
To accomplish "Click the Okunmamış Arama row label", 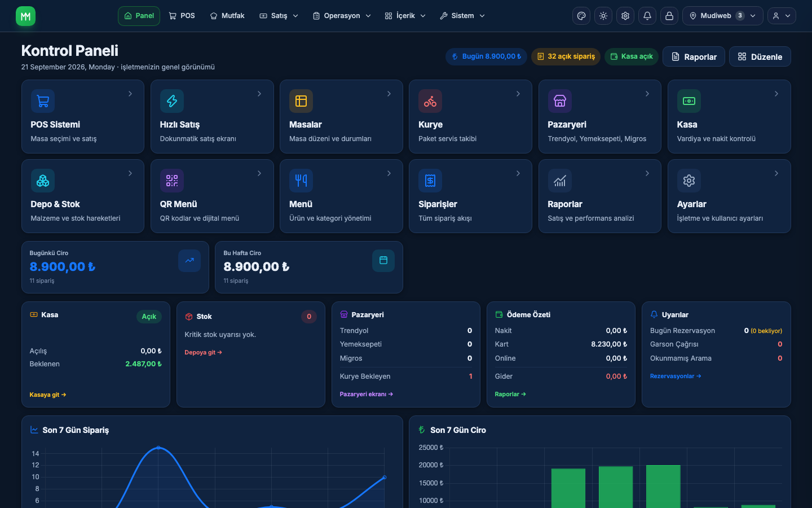I will (681, 358).
